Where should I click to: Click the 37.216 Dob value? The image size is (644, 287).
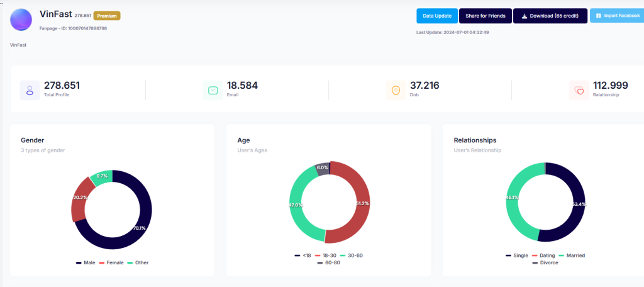(x=425, y=86)
